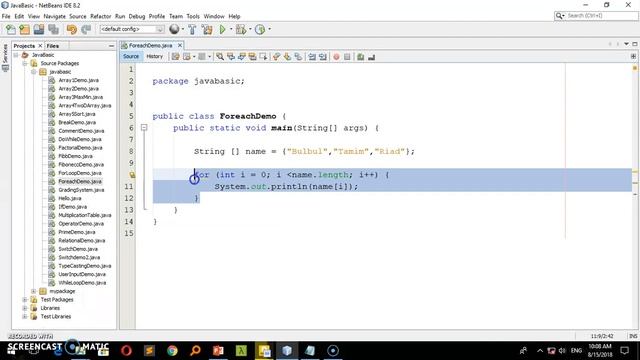Click the Redo toolbar icon
640x360 pixels.
(x=86, y=29)
